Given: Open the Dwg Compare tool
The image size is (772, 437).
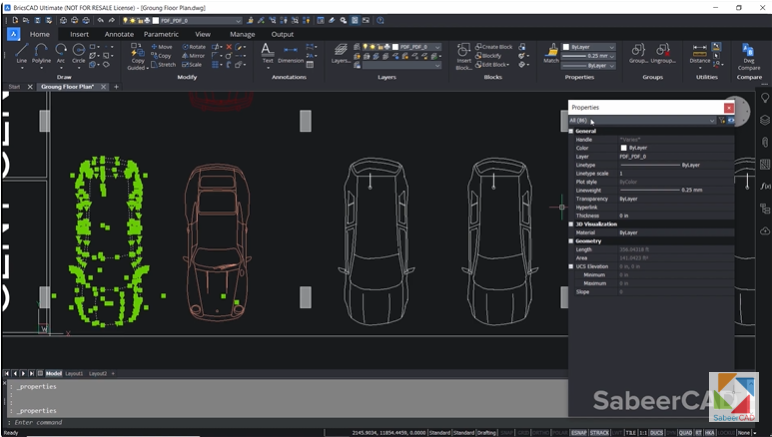Looking at the screenshot, I should click(748, 54).
